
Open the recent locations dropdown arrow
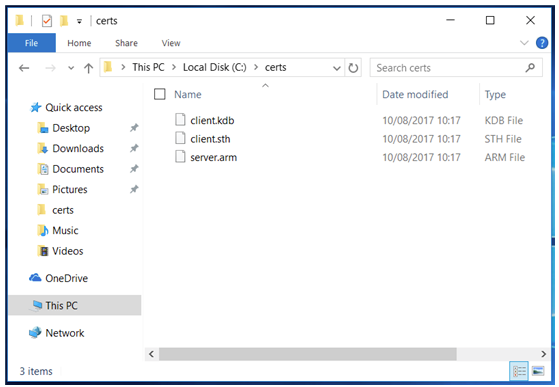pyautogui.click(x=71, y=68)
